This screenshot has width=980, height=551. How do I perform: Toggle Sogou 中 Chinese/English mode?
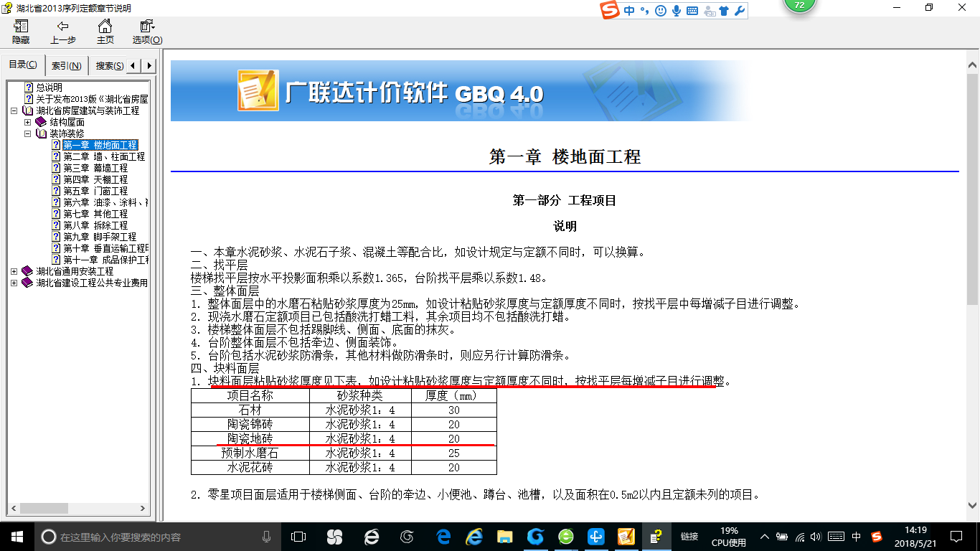(629, 10)
